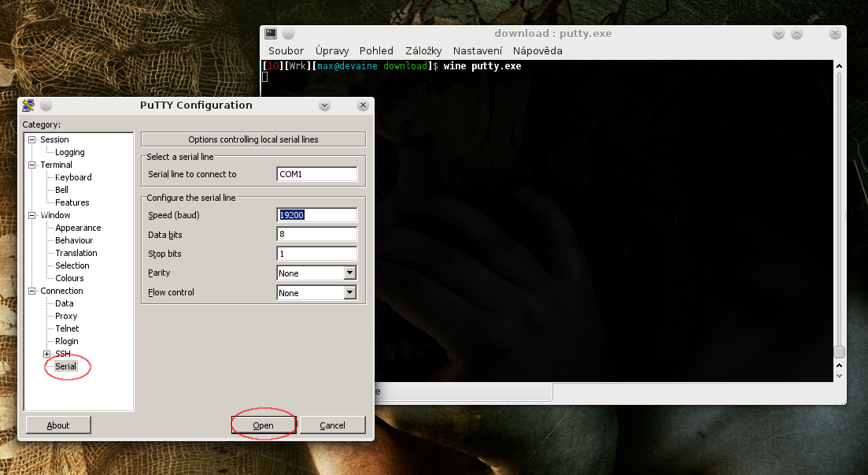868x475 pixels.
Task: Focus the Serial line to connect to field
Action: (316, 174)
